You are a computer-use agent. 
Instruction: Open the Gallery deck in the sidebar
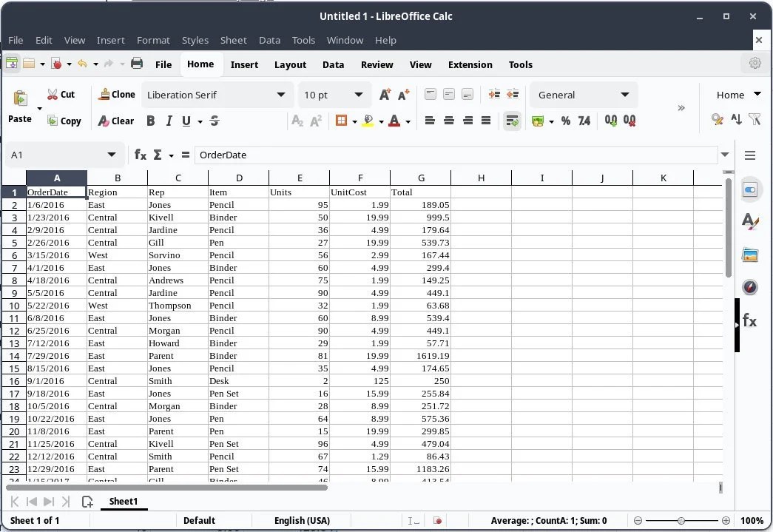click(x=750, y=255)
